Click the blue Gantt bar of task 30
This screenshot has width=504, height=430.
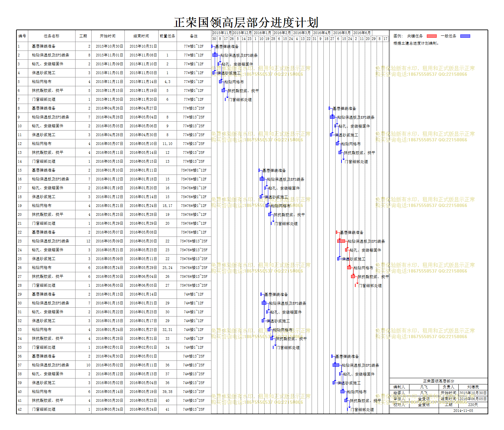264,303
